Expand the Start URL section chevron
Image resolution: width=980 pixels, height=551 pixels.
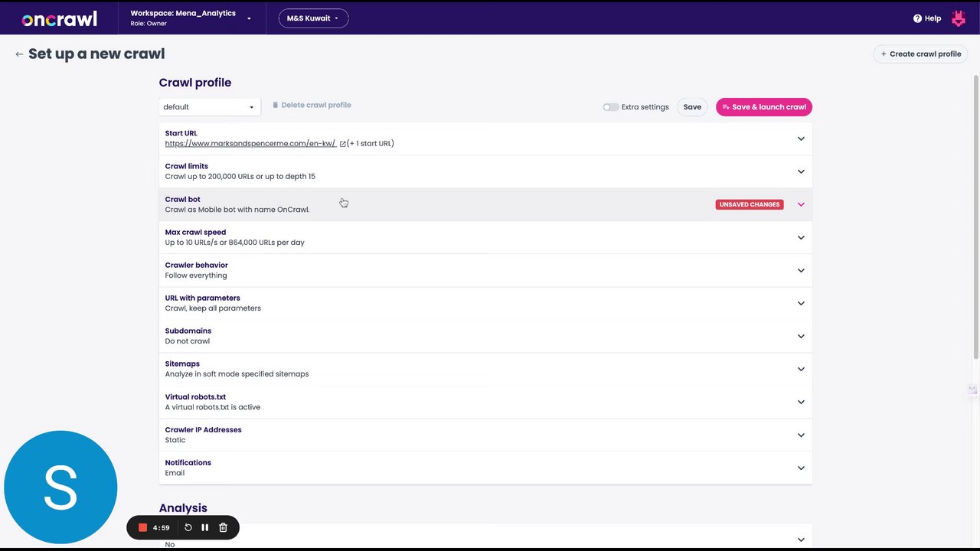801,139
